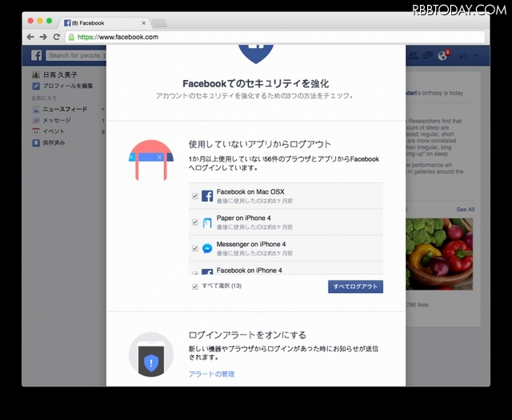Open イベント in the left sidebar

click(x=53, y=131)
